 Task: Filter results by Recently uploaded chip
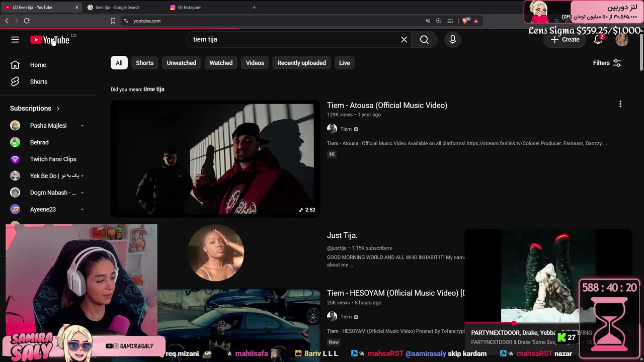click(x=302, y=63)
